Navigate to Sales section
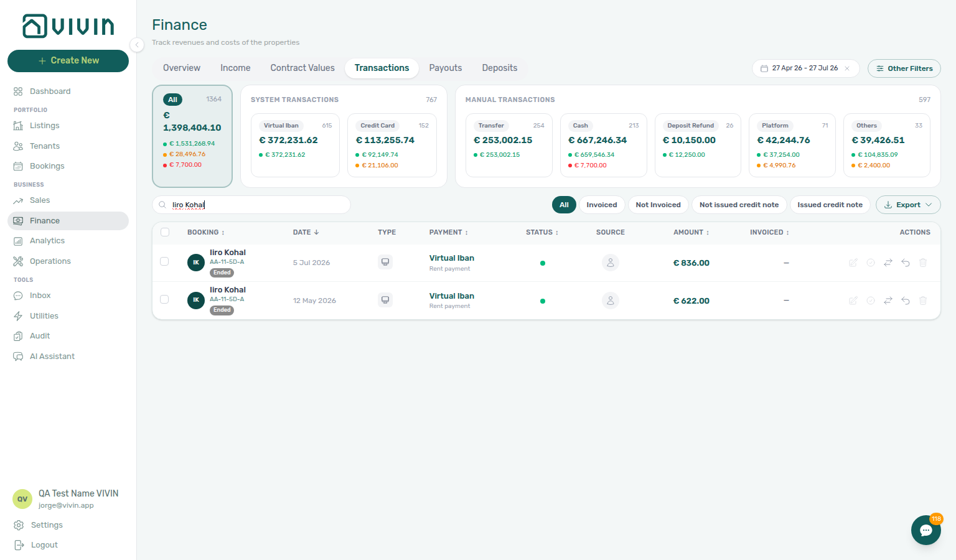The width and height of the screenshot is (956, 560). pyautogui.click(x=68, y=200)
